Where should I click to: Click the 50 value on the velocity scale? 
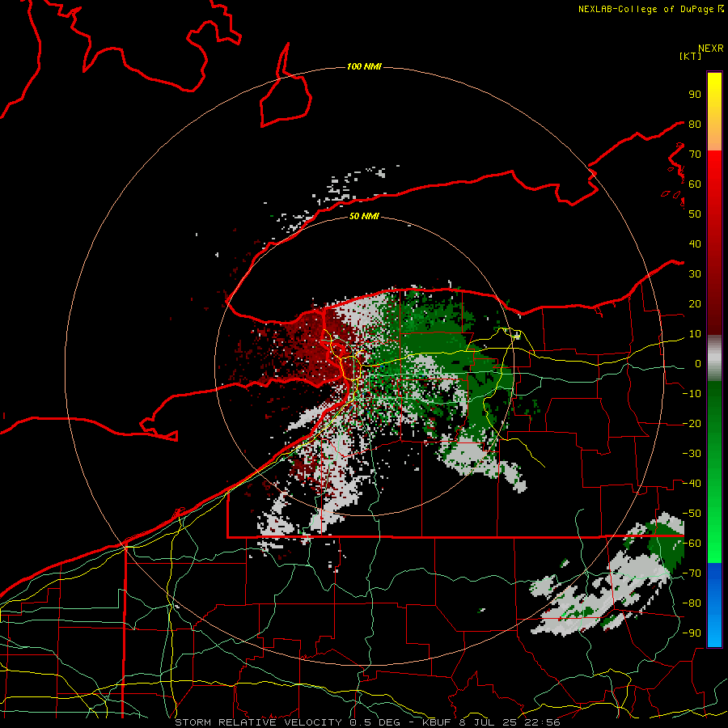coord(695,214)
